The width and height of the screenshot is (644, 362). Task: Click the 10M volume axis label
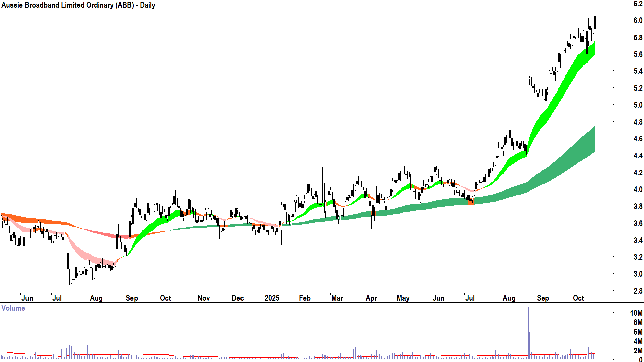(x=636, y=313)
